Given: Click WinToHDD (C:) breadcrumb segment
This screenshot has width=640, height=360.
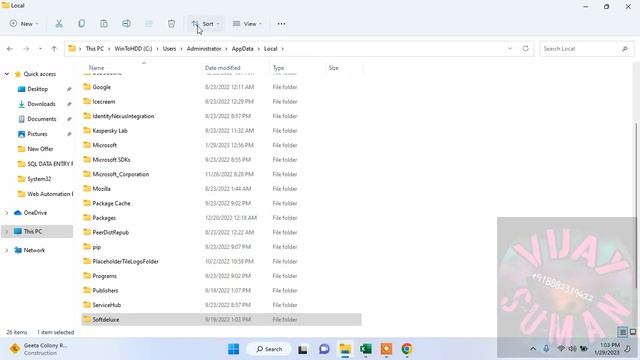Looking at the screenshot, I should [133, 49].
